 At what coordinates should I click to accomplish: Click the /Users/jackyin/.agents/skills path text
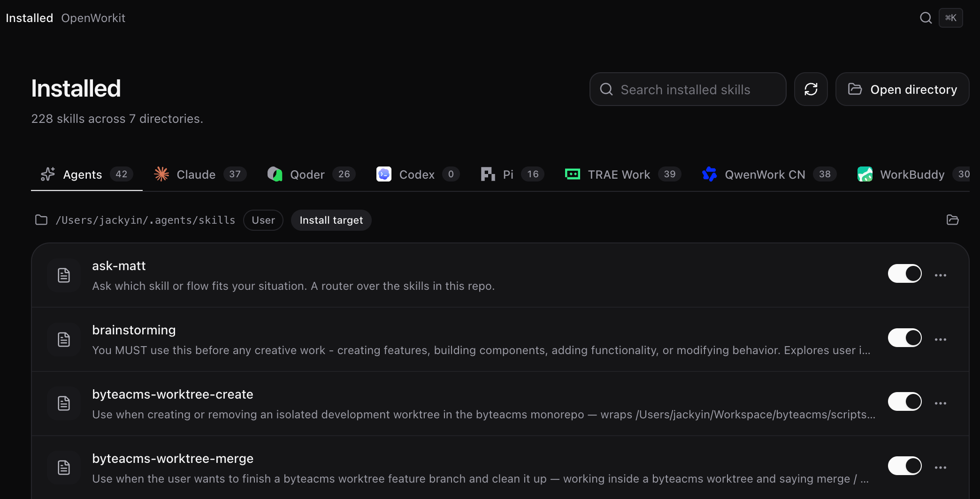coord(145,220)
